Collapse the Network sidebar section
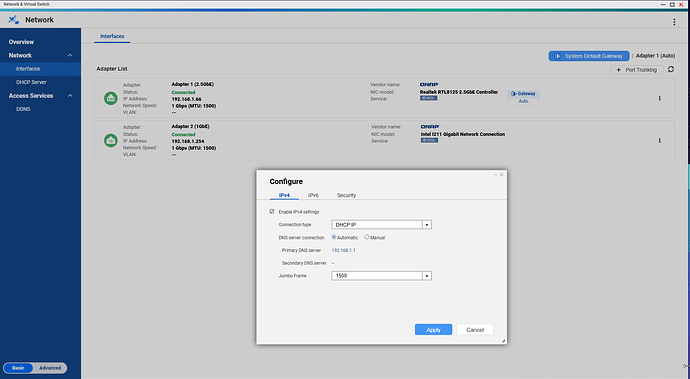 pos(70,55)
